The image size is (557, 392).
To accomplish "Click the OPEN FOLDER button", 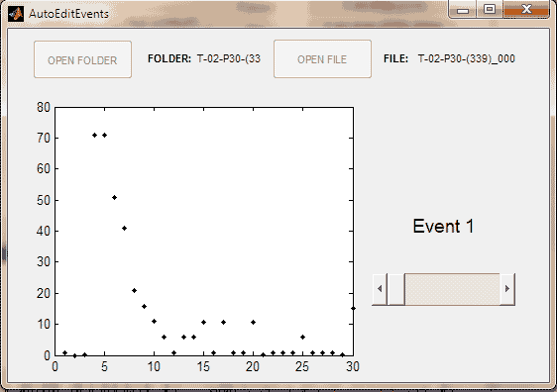I will click(83, 59).
